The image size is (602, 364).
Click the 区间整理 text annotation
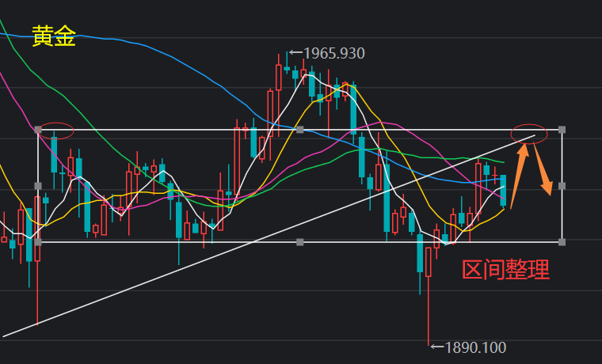coord(505,271)
